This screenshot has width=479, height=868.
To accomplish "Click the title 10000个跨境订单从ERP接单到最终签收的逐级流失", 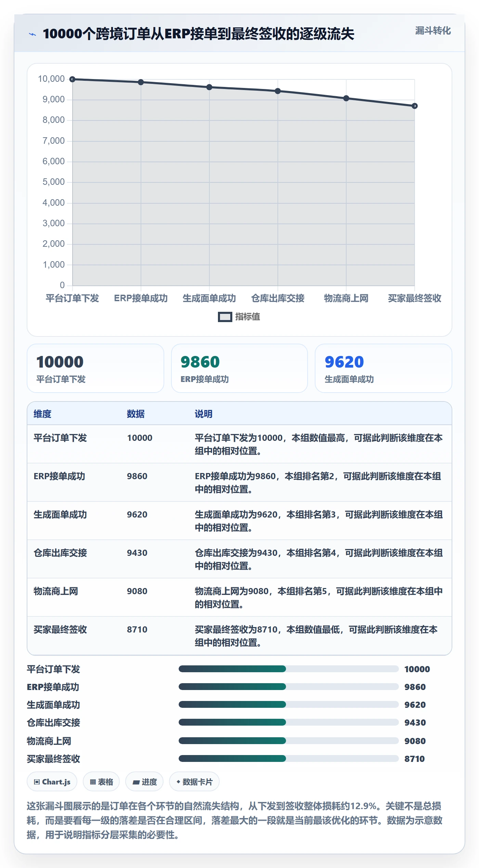I will point(199,34).
